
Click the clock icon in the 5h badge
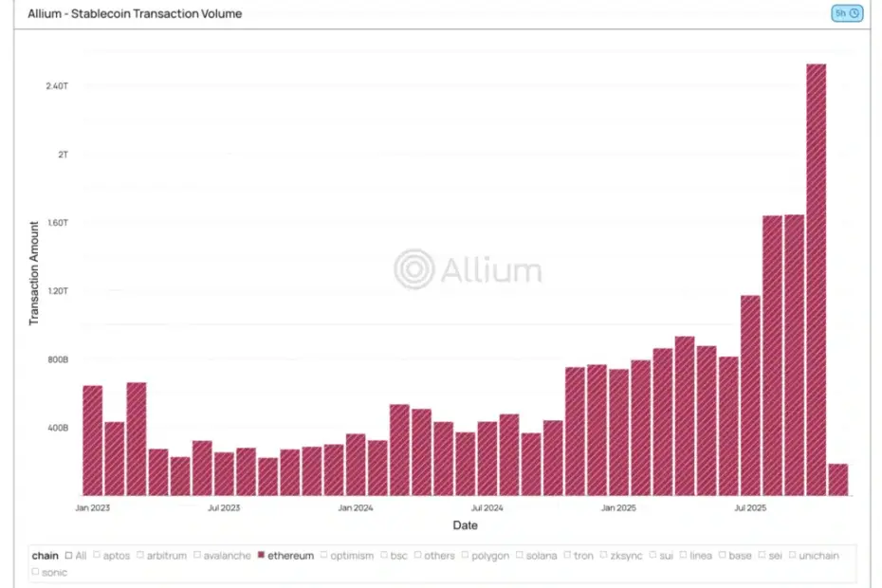pos(854,13)
